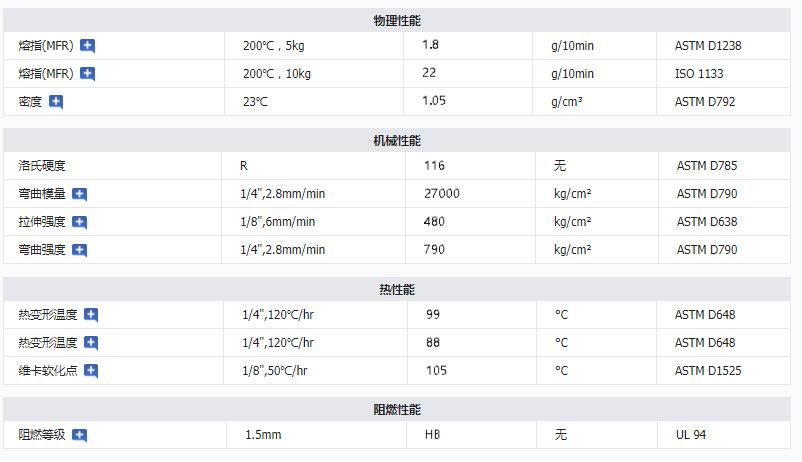The image size is (802, 462).
Task: Click the ASTM D1525 standard cell
Action: point(707,371)
